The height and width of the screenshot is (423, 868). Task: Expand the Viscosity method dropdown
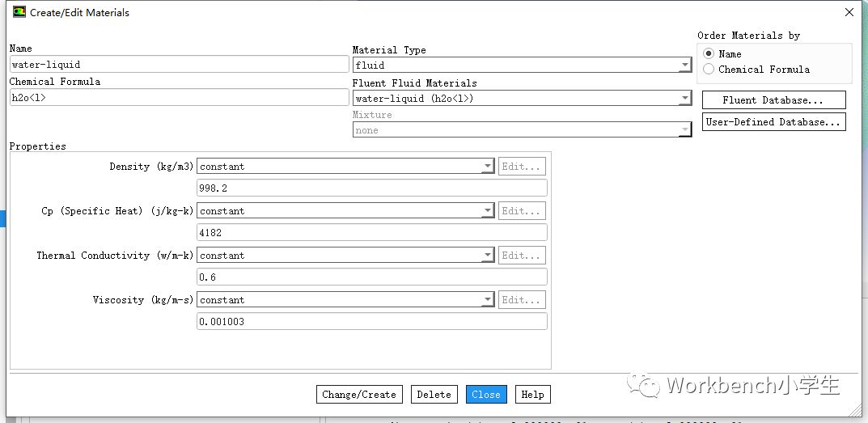coord(345,300)
